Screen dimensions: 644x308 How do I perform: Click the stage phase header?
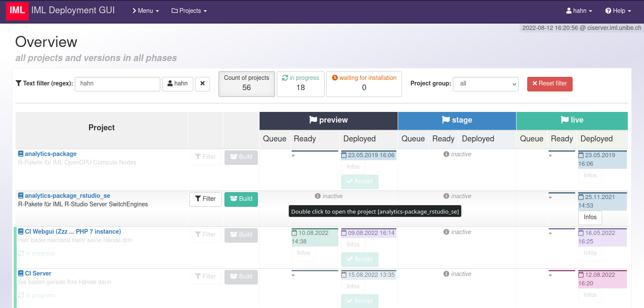[x=457, y=120]
